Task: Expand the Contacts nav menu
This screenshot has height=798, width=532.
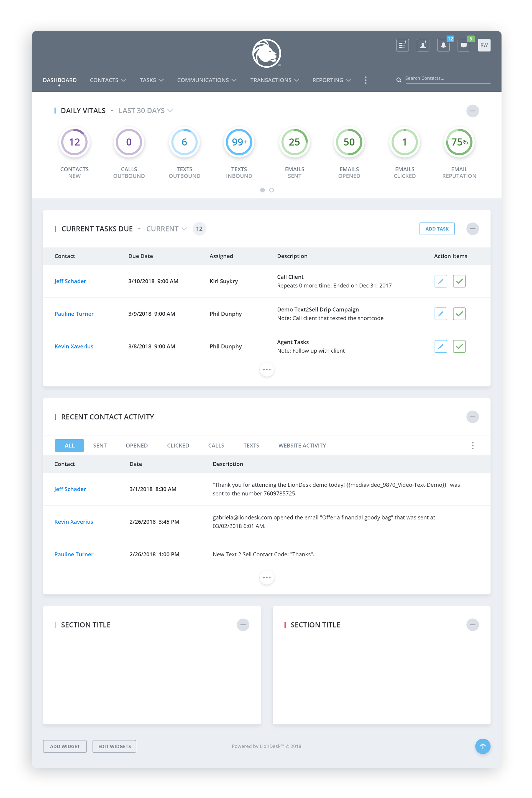Action: 108,80
